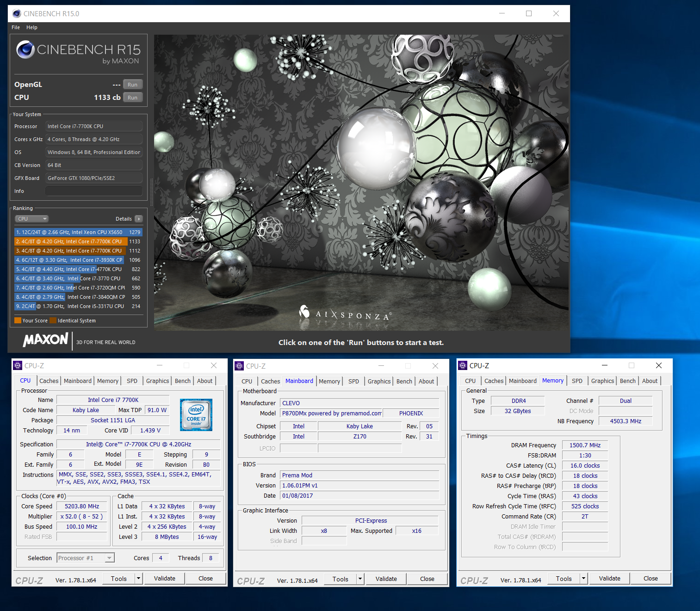Expand Tools dropdown arrow in Mainboard window
This screenshot has height=611, width=700.
pos(360,579)
